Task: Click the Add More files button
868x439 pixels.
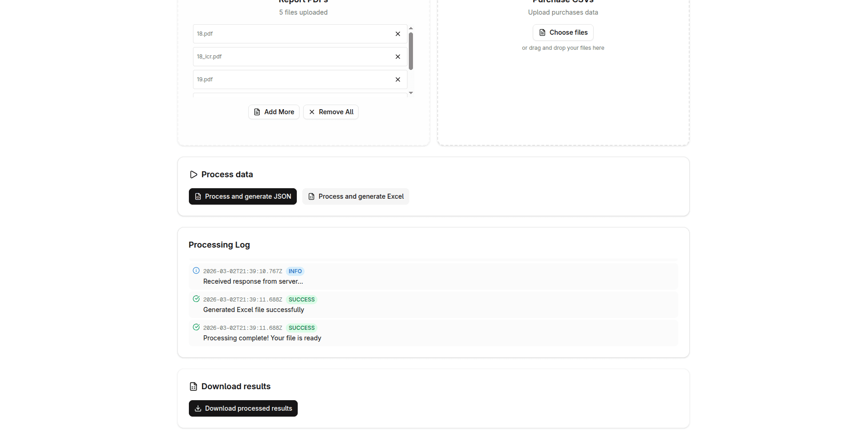Action: click(273, 112)
